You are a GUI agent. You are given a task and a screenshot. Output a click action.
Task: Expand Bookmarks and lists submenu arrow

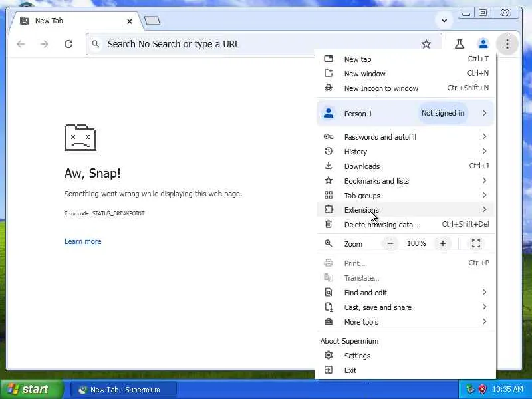click(x=485, y=180)
